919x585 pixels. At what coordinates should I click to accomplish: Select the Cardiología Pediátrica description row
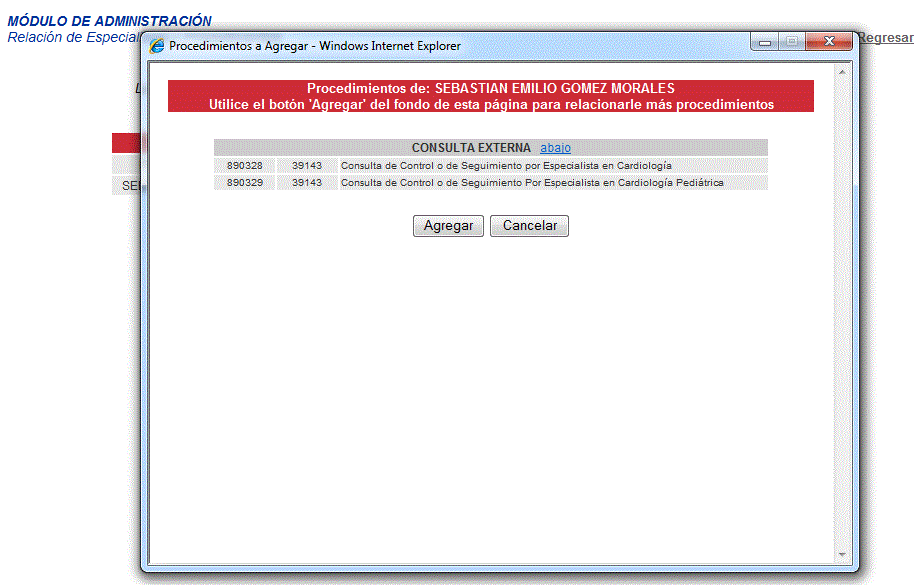[531, 183]
